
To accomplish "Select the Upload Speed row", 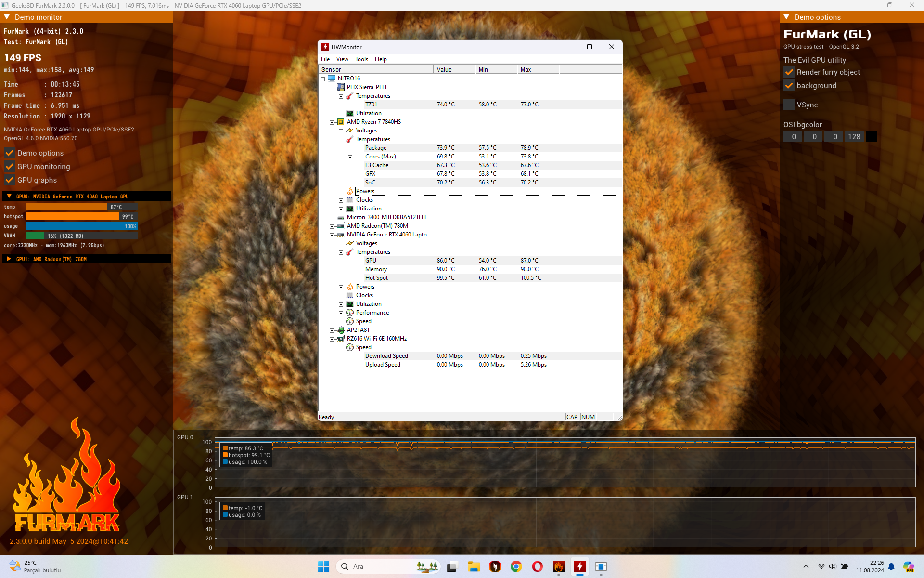I will pos(470,365).
